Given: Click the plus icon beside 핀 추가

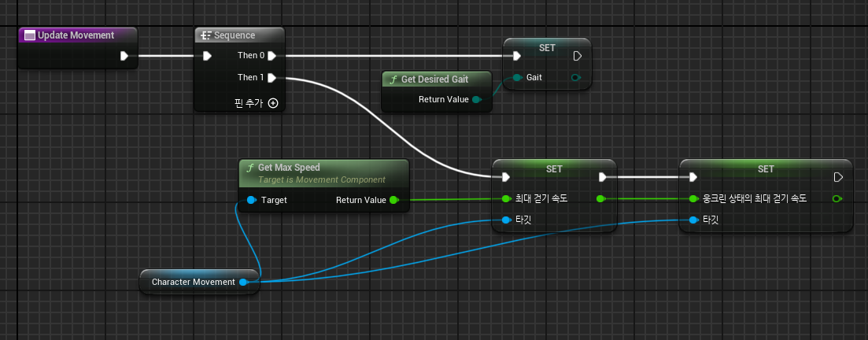Looking at the screenshot, I should [273, 103].
